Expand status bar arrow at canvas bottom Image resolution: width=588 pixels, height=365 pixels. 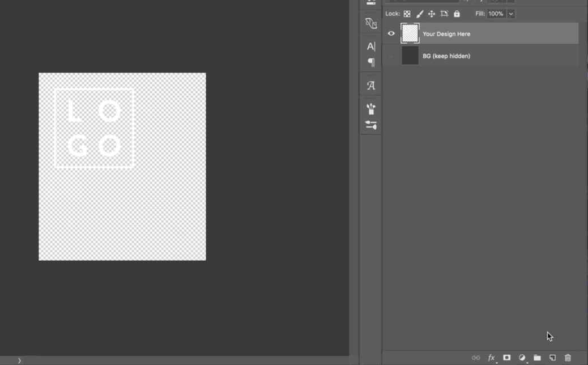(x=19, y=360)
